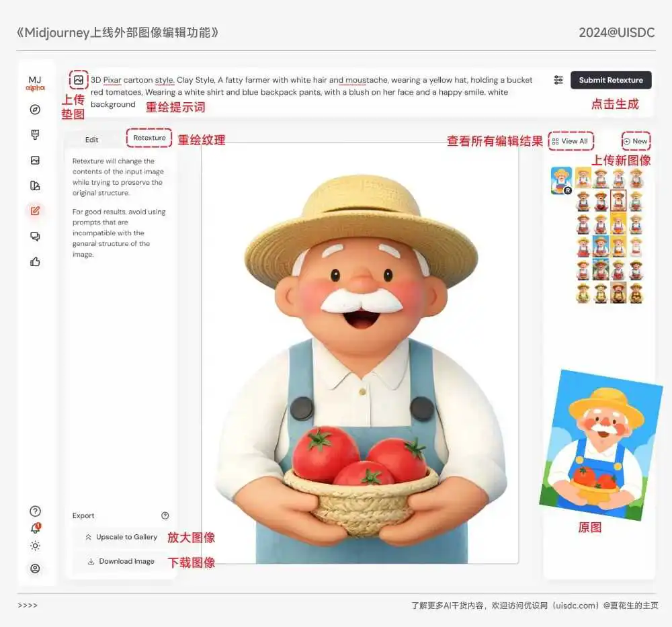This screenshot has width=672, height=627.
Task: Switch to the Edit tab
Action: (x=92, y=139)
